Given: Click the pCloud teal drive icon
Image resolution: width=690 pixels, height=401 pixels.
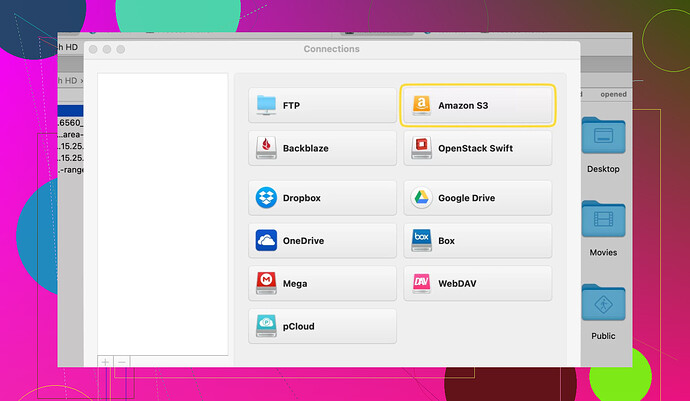Looking at the screenshot, I should (266, 326).
